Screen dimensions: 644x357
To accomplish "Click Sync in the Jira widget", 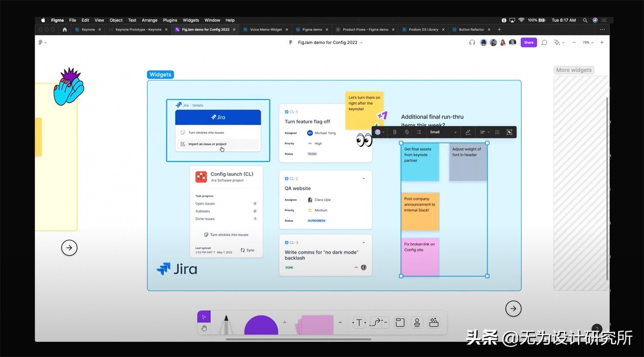I will (x=248, y=250).
